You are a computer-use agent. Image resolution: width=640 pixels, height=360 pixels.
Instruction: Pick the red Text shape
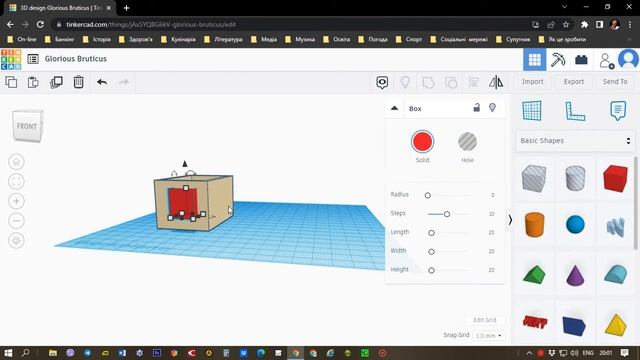(535, 322)
